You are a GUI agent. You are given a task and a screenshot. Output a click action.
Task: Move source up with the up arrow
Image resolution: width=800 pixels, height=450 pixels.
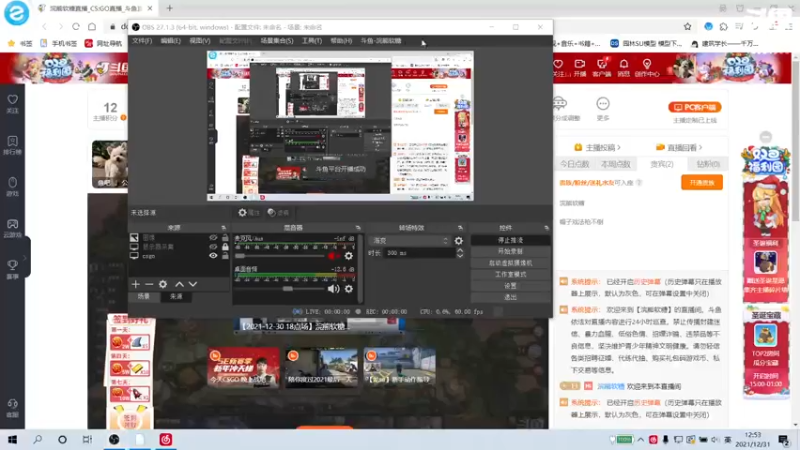coord(180,284)
